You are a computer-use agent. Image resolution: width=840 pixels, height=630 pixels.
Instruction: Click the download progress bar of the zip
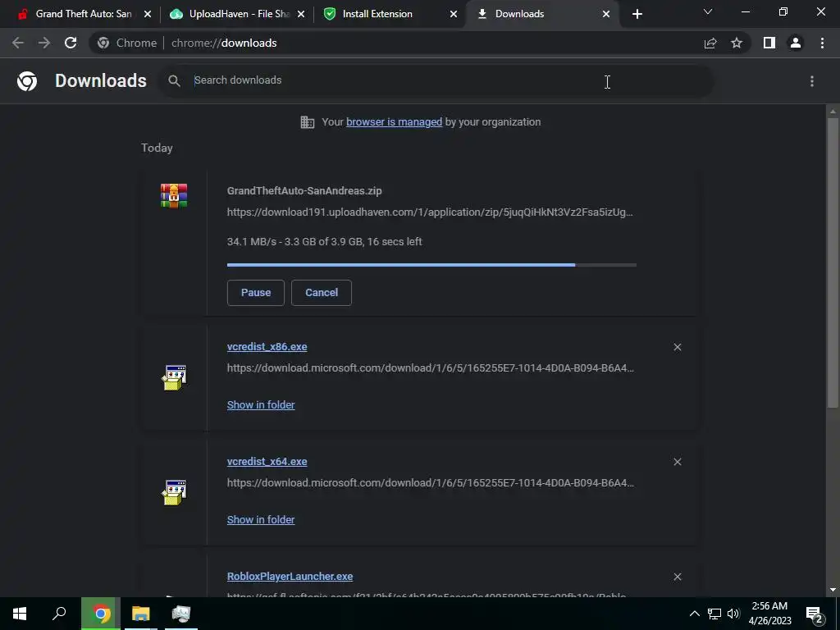[431, 265]
